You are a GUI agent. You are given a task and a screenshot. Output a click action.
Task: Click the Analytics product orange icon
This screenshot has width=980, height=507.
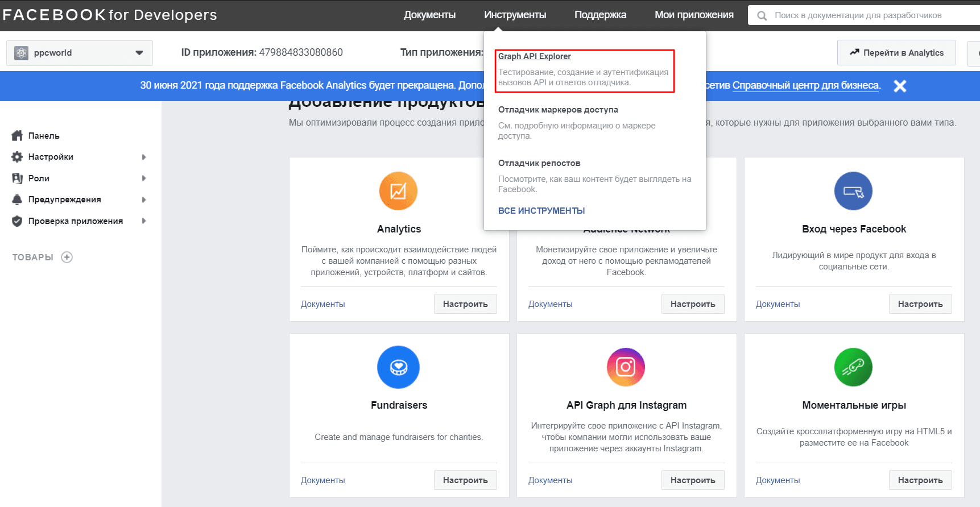tap(398, 191)
